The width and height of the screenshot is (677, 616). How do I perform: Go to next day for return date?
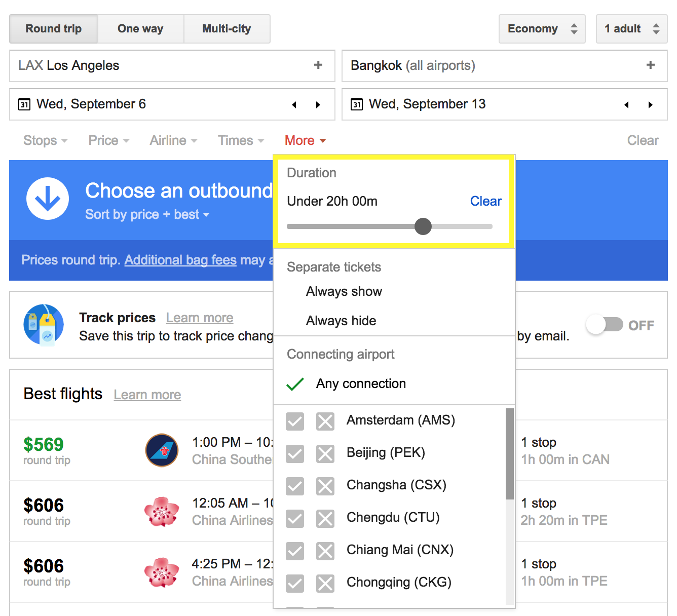click(651, 105)
